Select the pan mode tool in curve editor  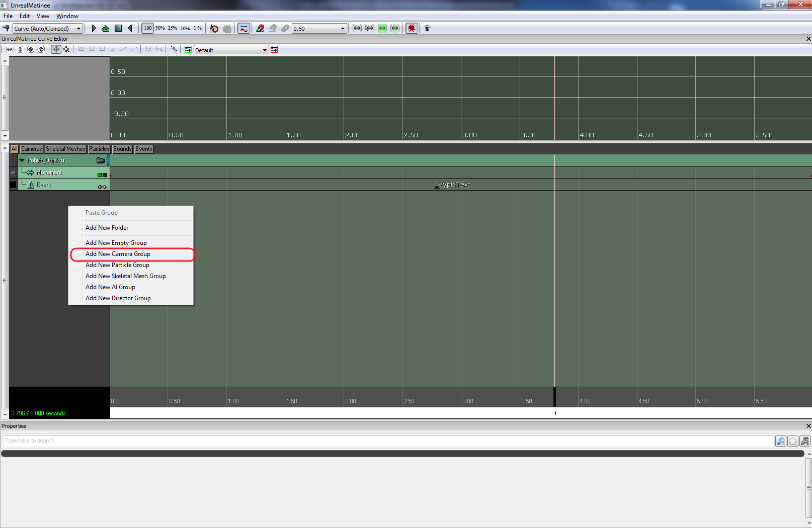(56, 49)
